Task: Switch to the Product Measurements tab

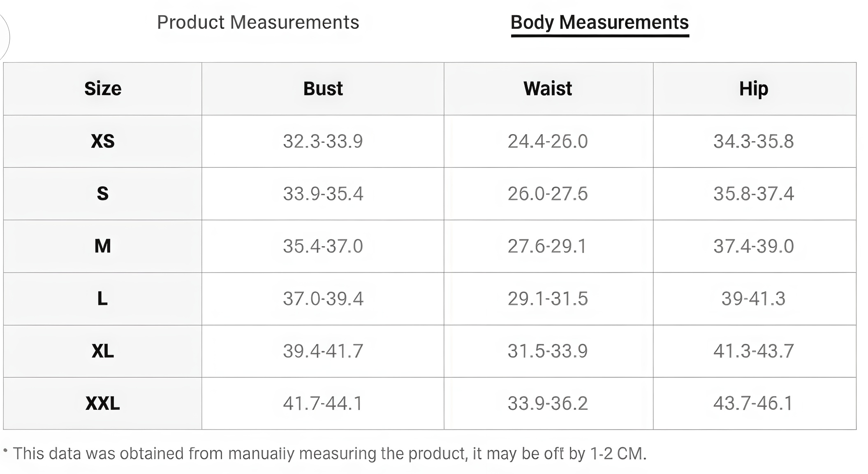Action: [x=258, y=22]
